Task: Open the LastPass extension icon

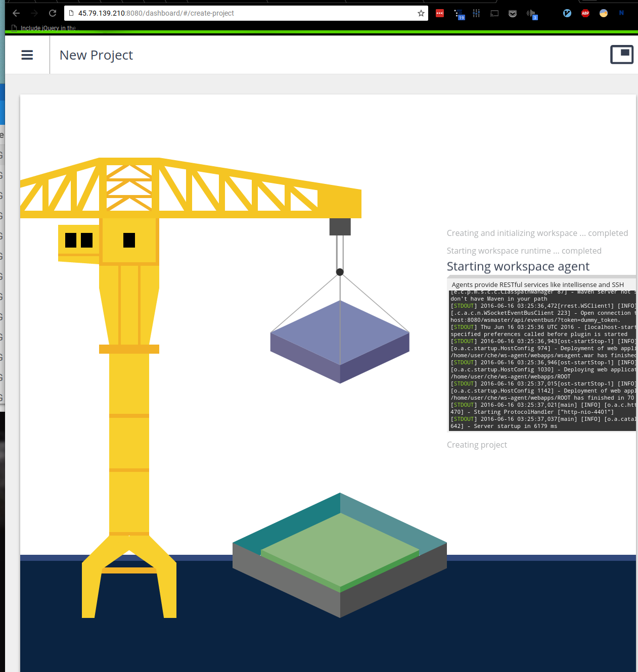Action: pos(439,13)
